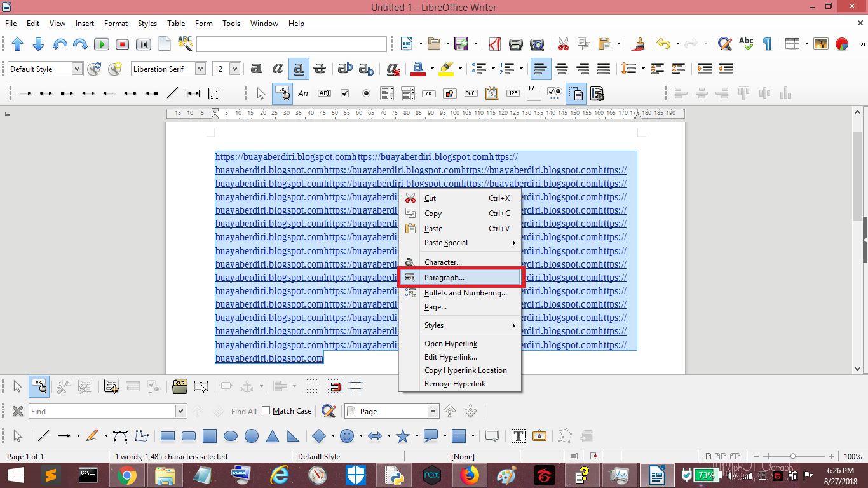The width and height of the screenshot is (868, 488).
Task: Apply the yellow Highlighting Color swatch
Action: coord(446,69)
